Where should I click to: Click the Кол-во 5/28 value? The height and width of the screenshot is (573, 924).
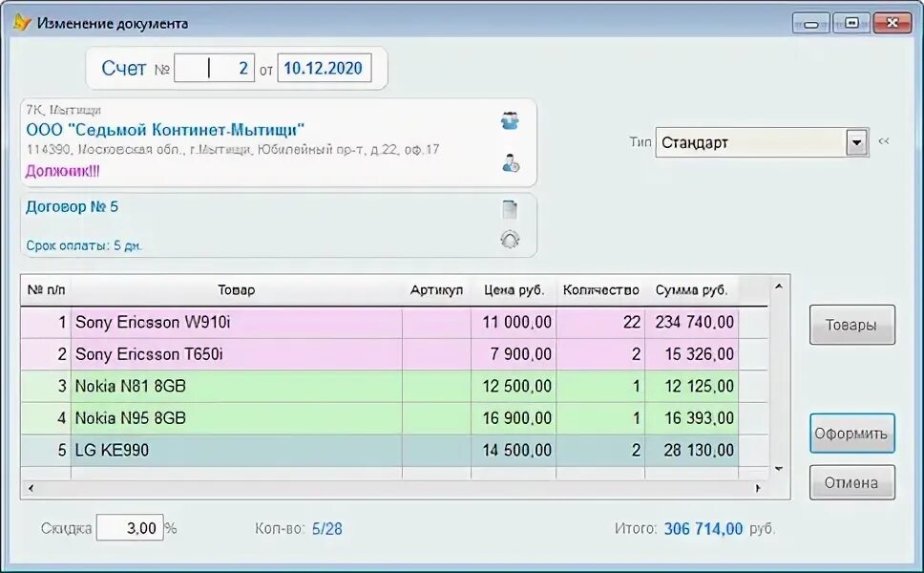(327, 529)
